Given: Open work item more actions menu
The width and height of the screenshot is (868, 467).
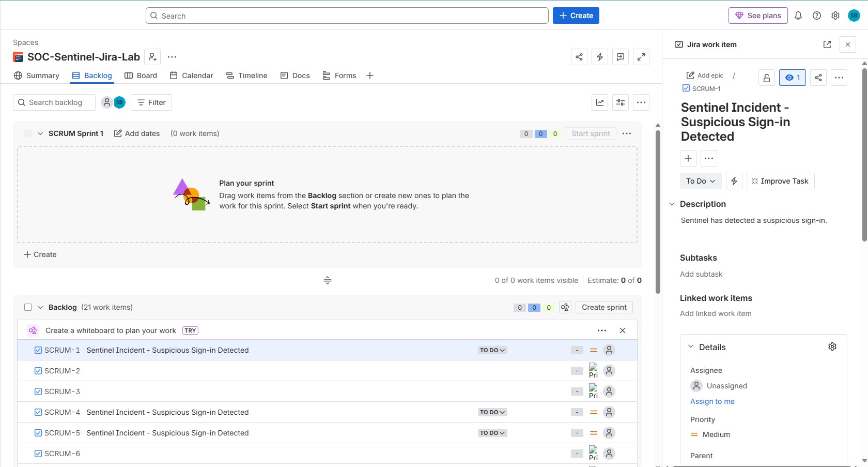Looking at the screenshot, I should (x=839, y=78).
